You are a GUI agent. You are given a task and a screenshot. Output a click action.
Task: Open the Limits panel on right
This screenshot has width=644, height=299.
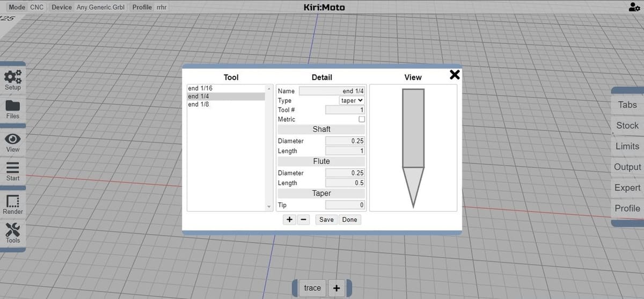(x=627, y=146)
